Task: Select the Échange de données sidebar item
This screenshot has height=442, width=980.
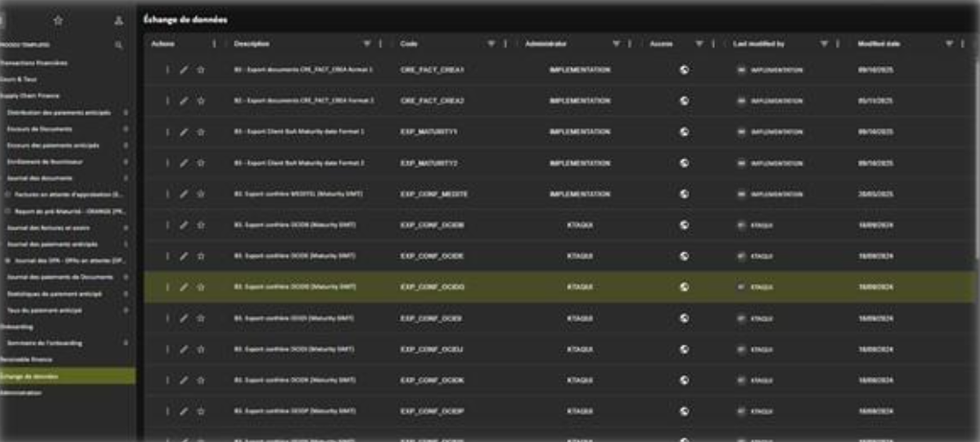Action: (x=68, y=375)
